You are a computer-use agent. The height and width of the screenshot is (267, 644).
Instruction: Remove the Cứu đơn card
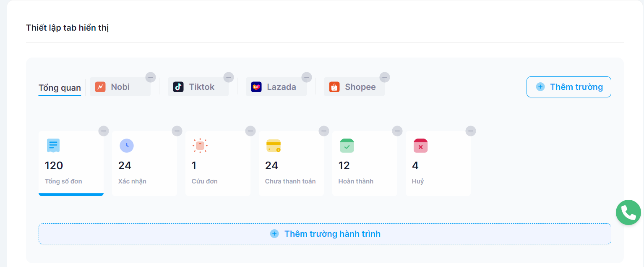click(x=250, y=131)
